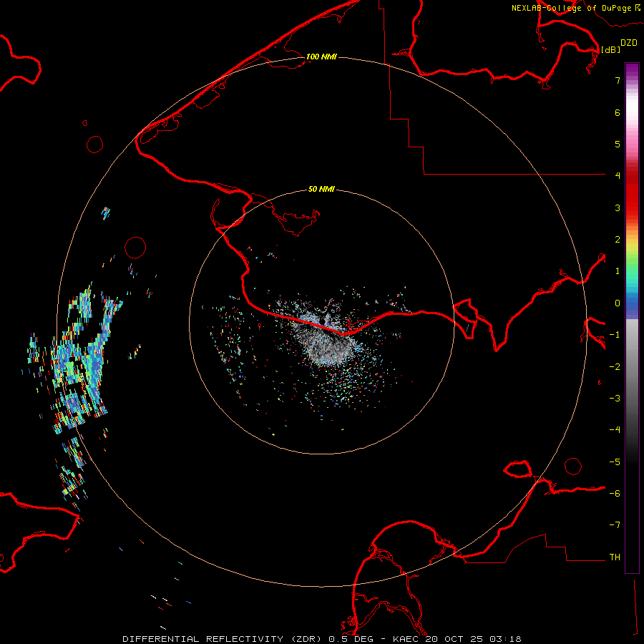The height and width of the screenshot is (644, 644).
Task: Click the 5 value on the color scale
Action: (x=618, y=144)
